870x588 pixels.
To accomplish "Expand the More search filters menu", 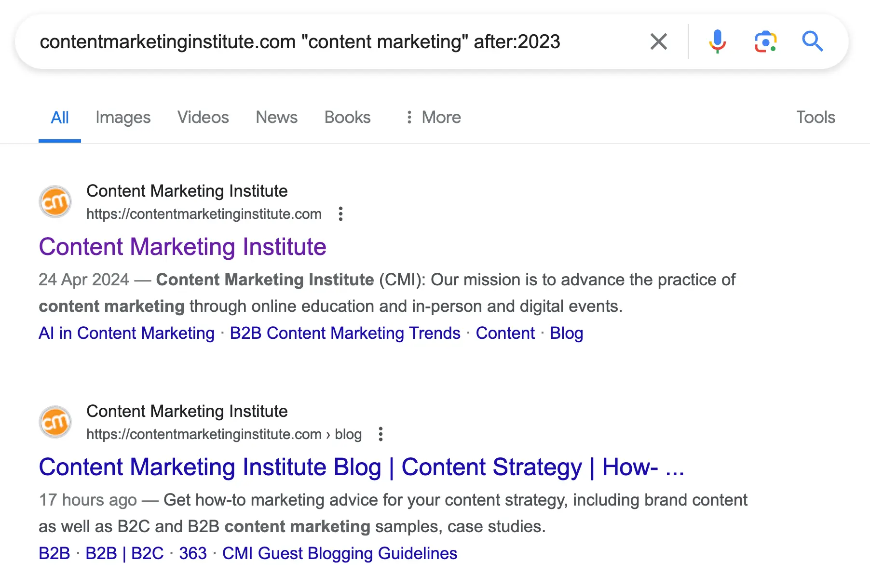I will coord(434,117).
